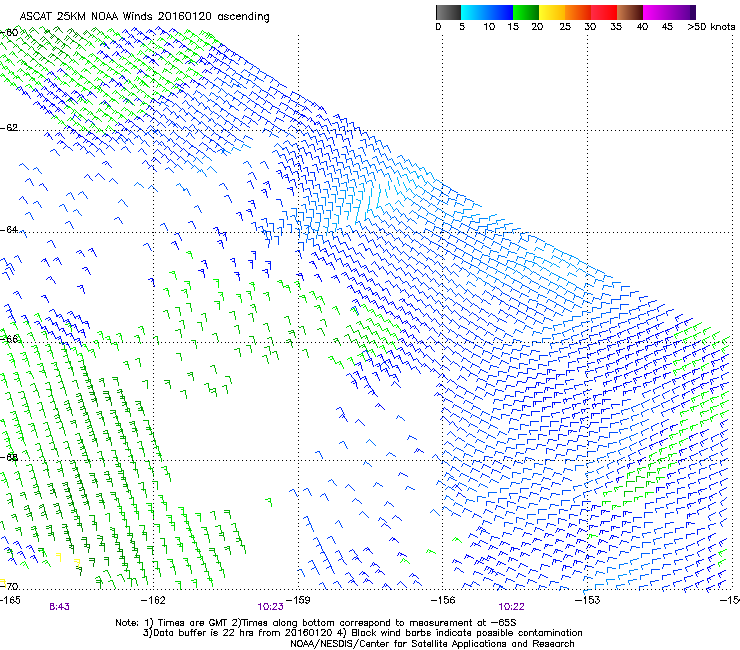Click the gray 0–5 knots color bar segment
Viewport: 740px width, 650px height.
(x=448, y=12)
